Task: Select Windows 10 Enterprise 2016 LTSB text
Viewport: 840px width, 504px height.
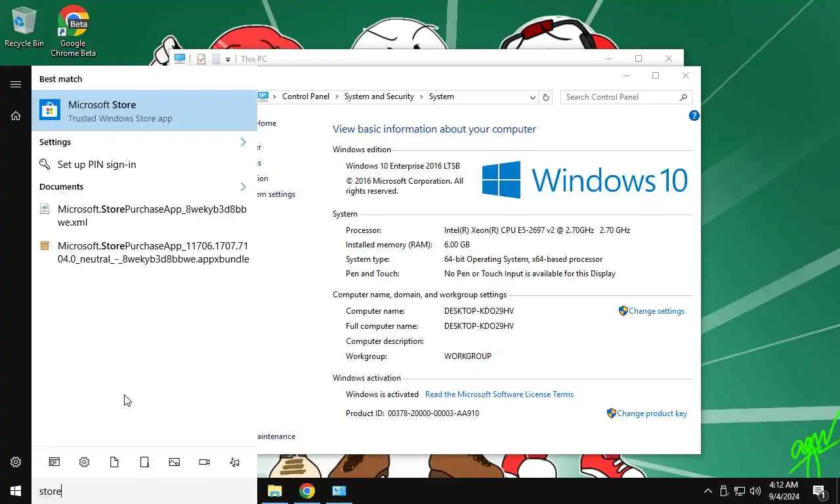Action: (x=403, y=166)
